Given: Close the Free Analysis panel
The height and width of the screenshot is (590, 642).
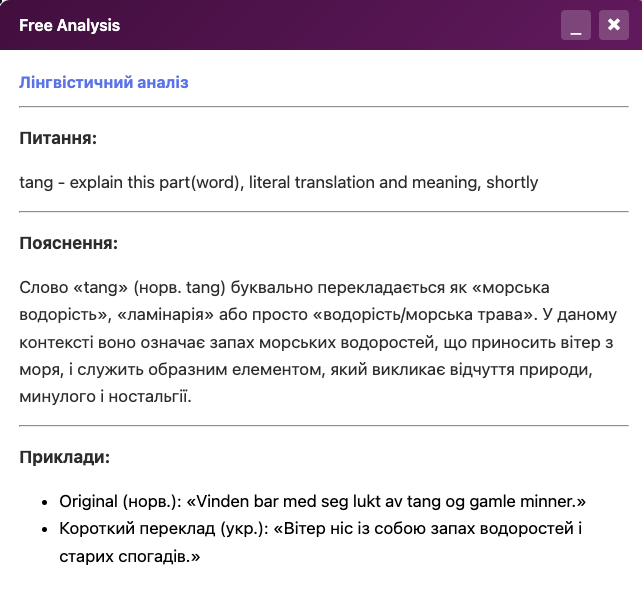Looking at the screenshot, I should (614, 25).
